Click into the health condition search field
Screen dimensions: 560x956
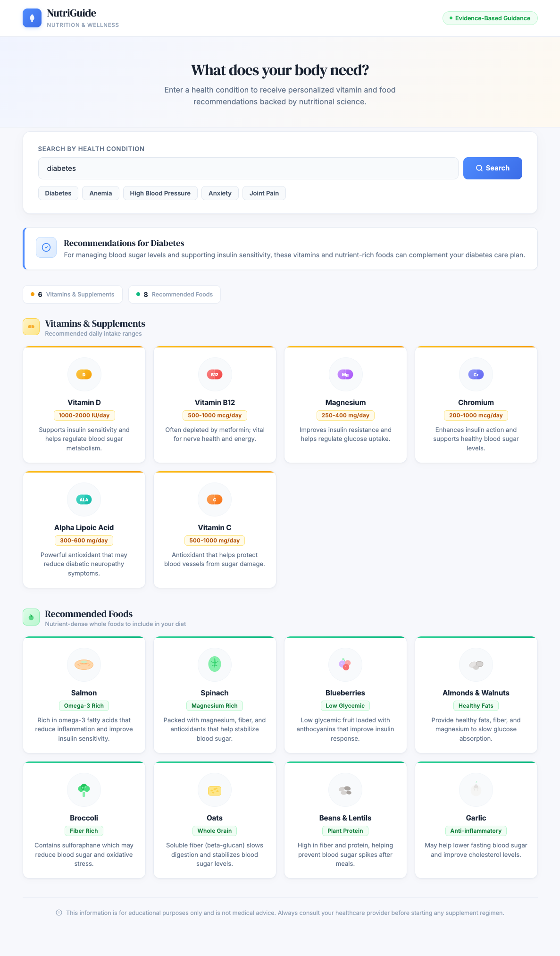coord(248,169)
